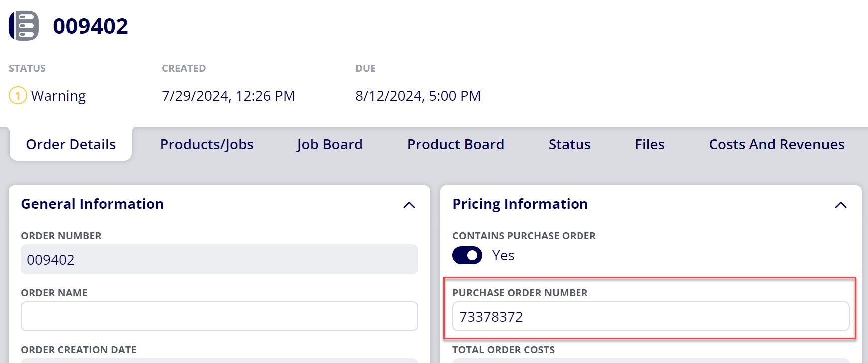This screenshot has width=868, height=363.
Task: Select the Status tab
Action: pos(570,144)
